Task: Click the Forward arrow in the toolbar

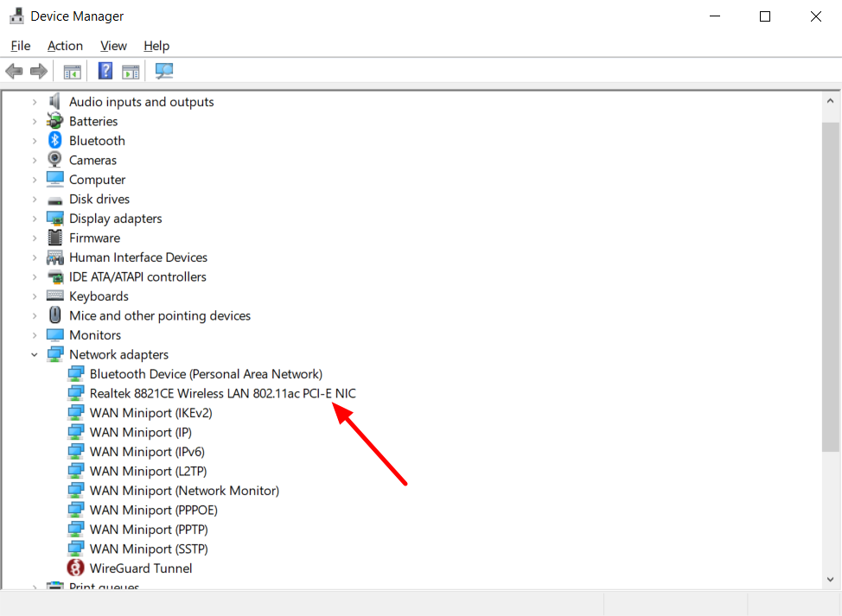Action: (x=38, y=71)
